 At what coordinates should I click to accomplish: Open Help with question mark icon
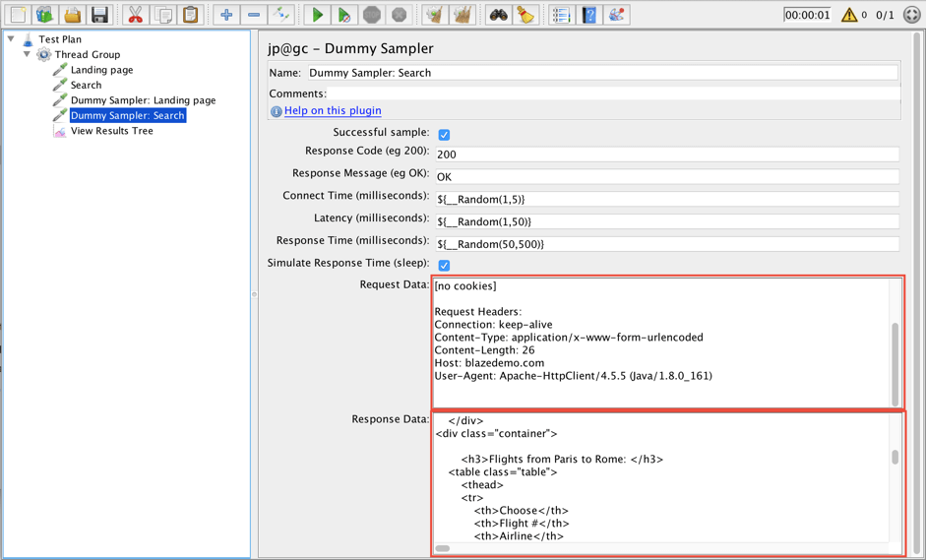tap(588, 14)
